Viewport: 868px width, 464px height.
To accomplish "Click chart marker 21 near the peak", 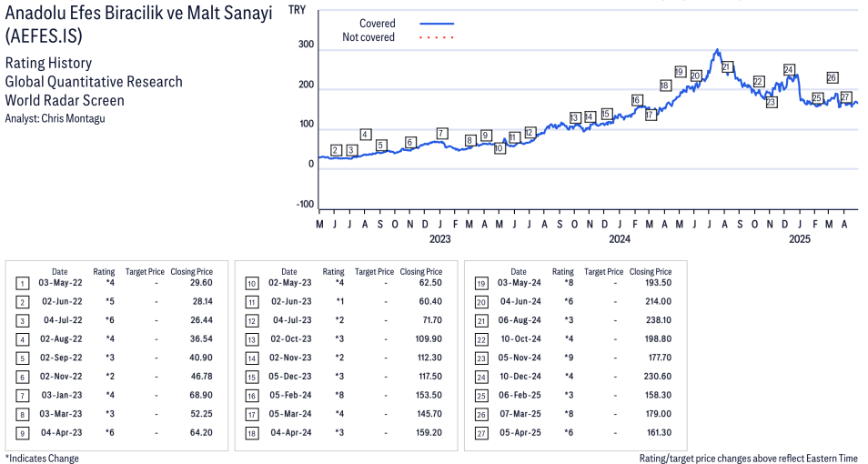I will 727,67.
